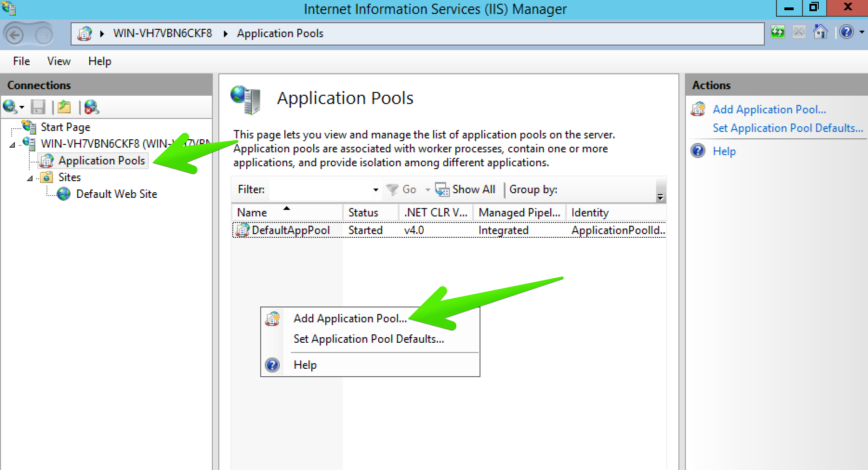Click the Help icon in Actions pane

pyautogui.click(x=698, y=151)
